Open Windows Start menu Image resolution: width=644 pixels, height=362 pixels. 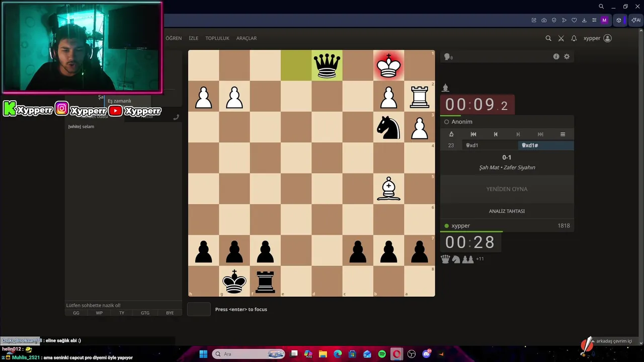[203, 354]
